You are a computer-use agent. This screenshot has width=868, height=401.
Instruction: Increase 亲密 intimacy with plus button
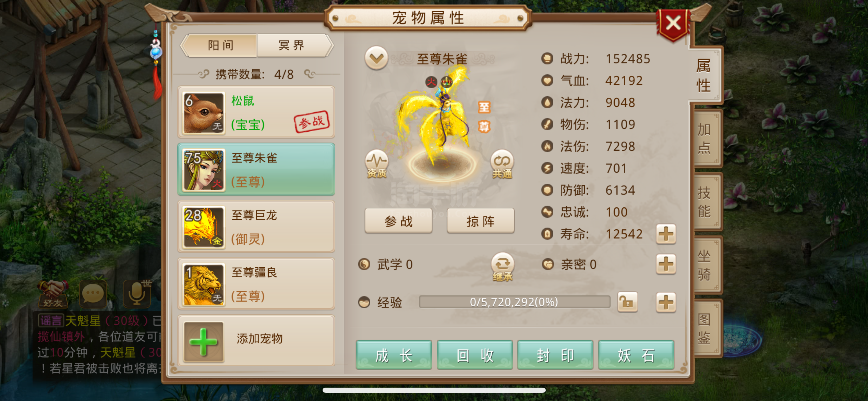pos(666,264)
